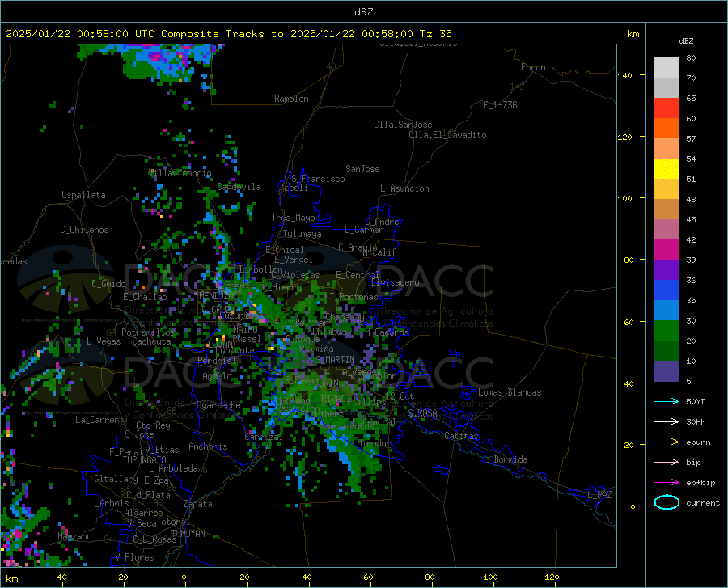Click the MENDOZA city label on map

216,295
